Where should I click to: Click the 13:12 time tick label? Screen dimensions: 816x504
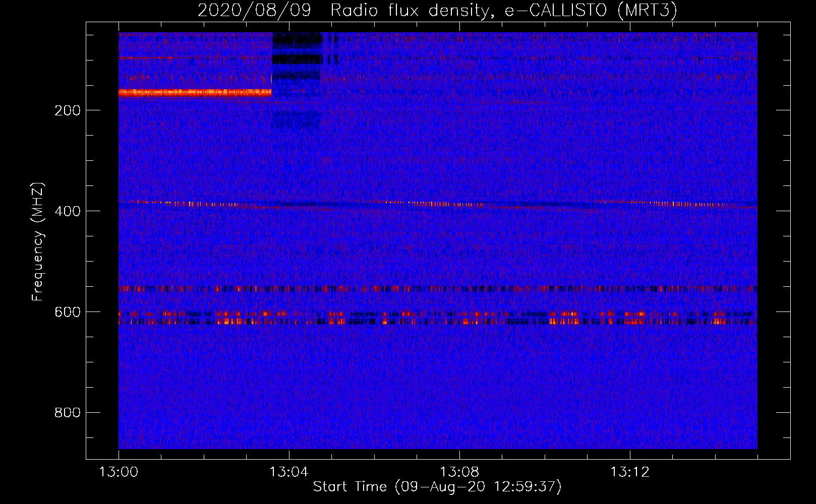(x=630, y=472)
